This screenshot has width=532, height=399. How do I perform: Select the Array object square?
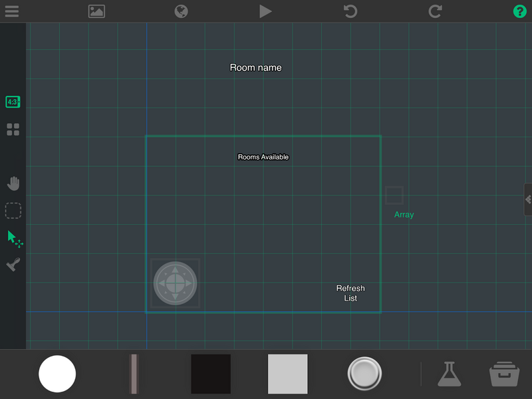pos(394,195)
